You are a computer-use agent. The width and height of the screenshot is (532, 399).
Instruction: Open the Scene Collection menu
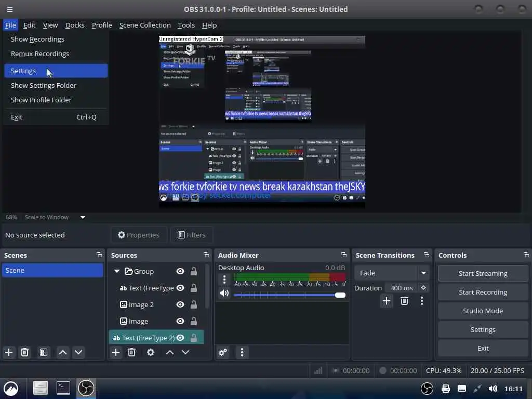[145, 25]
